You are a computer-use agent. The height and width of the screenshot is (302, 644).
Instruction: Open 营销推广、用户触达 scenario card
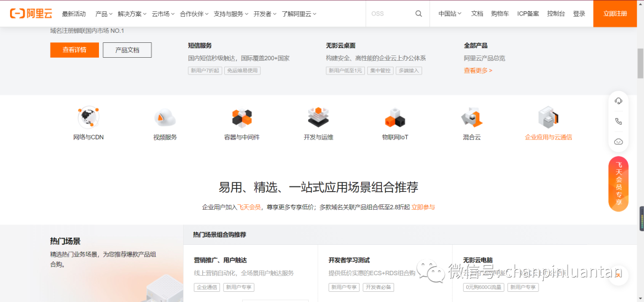250,273
